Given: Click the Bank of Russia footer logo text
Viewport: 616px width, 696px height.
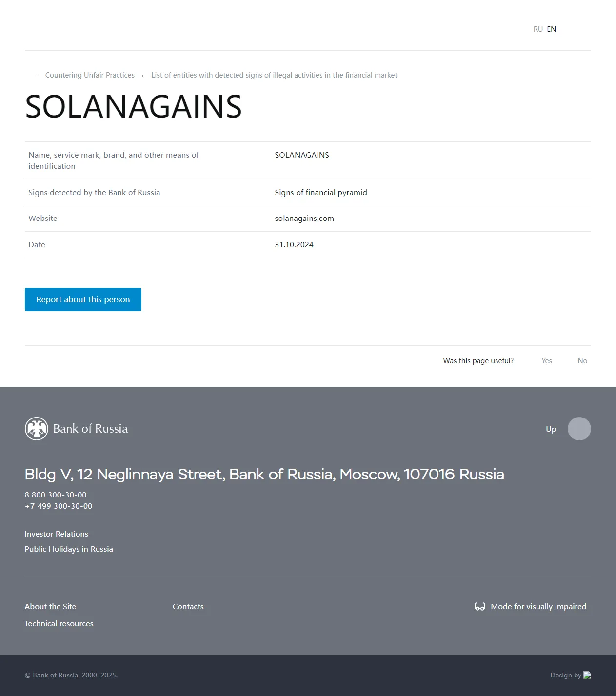Looking at the screenshot, I should pos(90,429).
